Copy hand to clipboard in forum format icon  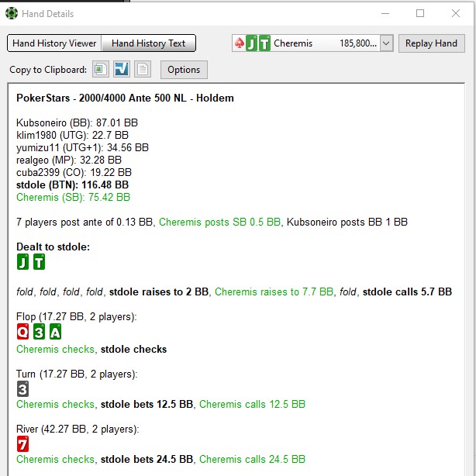click(x=122, y=69)
